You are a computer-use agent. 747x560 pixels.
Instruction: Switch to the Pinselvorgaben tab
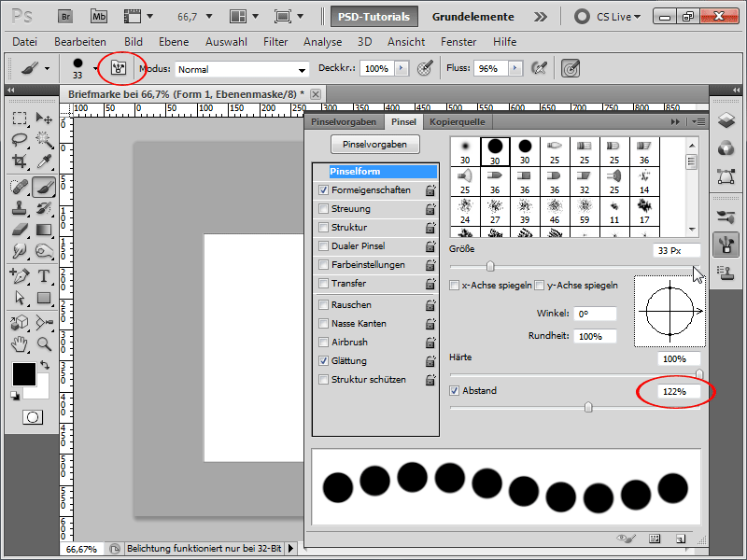tap(344, 122)
